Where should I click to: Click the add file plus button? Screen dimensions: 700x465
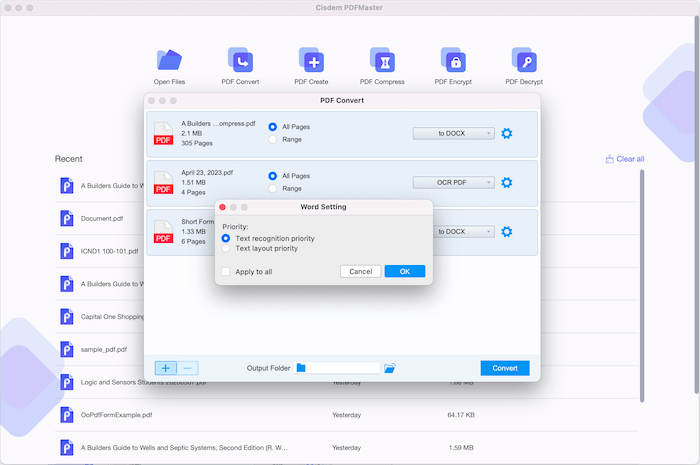point(166,368)
